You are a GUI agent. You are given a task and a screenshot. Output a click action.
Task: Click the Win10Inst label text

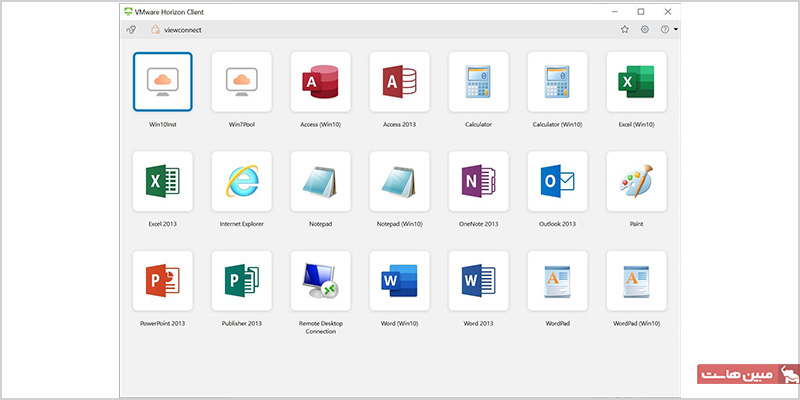(162, 124)
